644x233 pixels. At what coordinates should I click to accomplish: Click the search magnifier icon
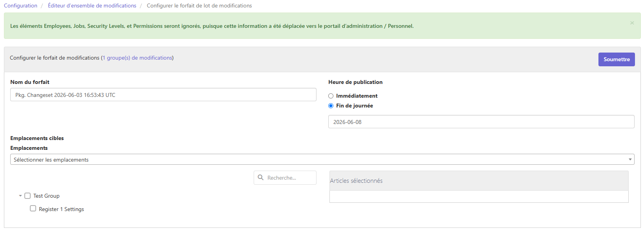261,178
